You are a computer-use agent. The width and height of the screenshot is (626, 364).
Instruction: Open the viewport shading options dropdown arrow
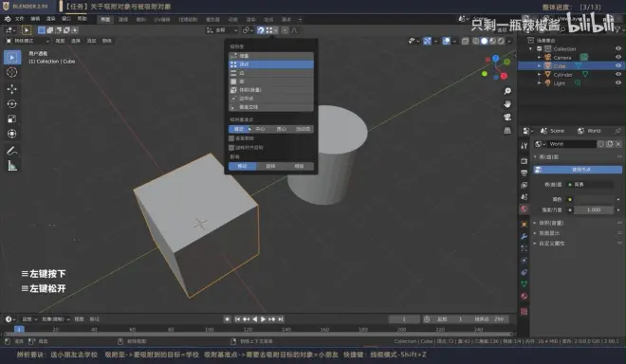pyautogui.click(x=509, y=41)
